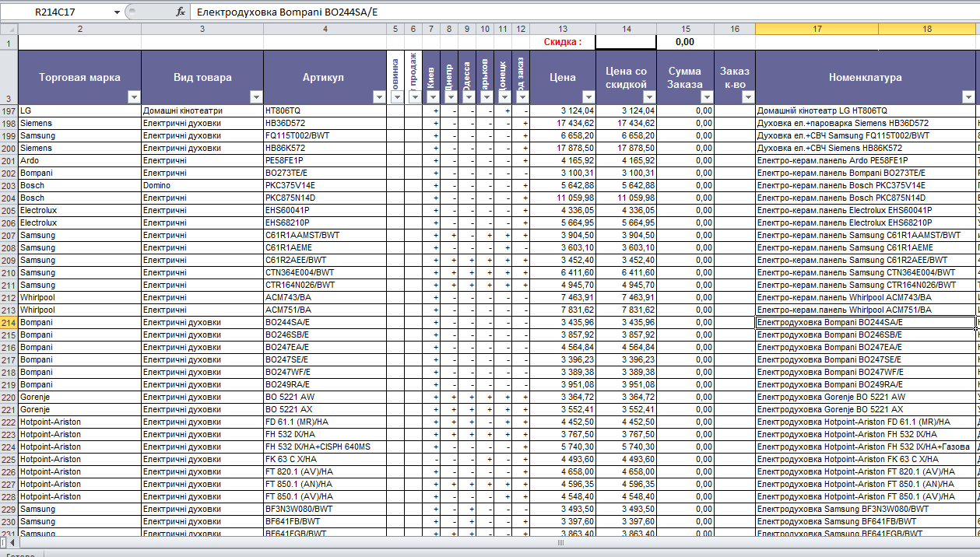Open the column 5 новинка filter dropdown
980x557 pixels.
(x=396, y=97)
